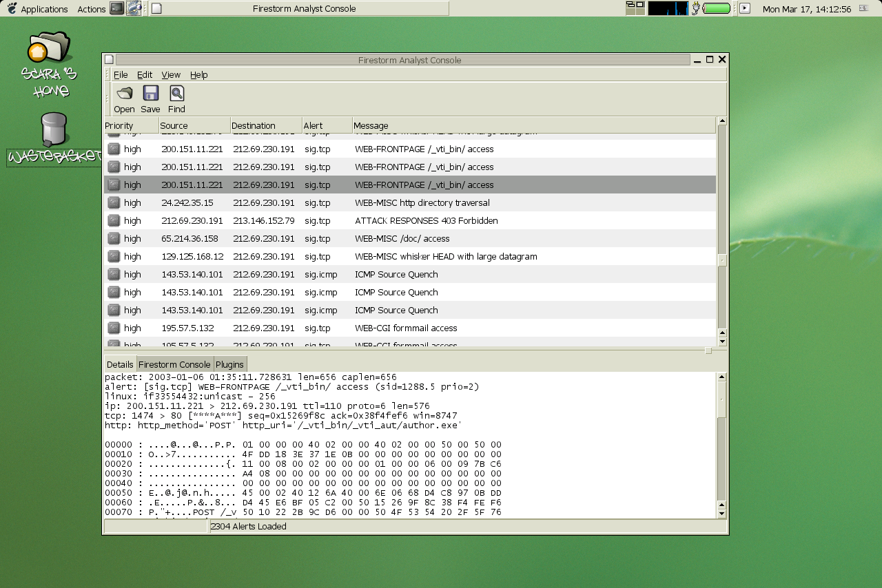Open the Firestorm window menu icon in title bar

click(x=109, y=60)
